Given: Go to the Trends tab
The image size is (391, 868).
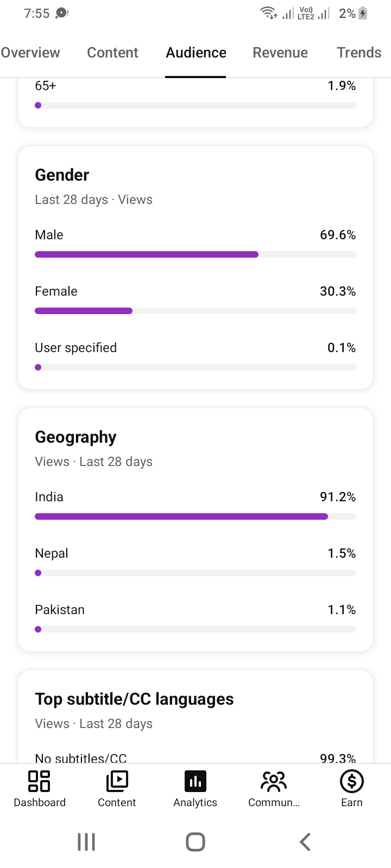Looking at the screenshot, I should [x=359, y=53].
